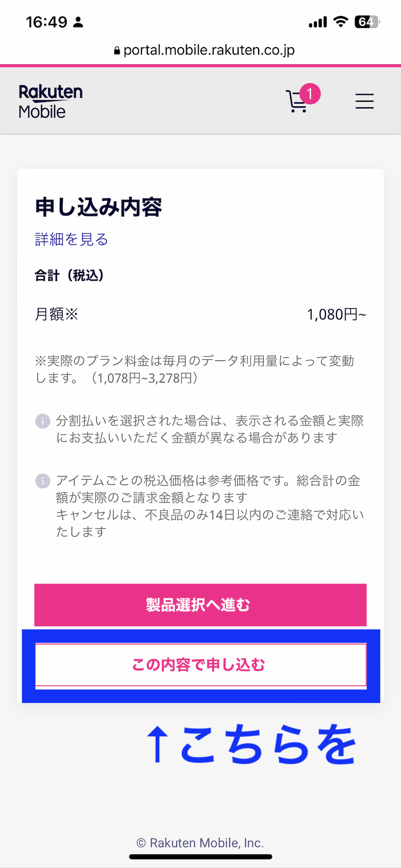Click the © Rakuten Mobile, Inc. footer

click(x=200, y=843)
